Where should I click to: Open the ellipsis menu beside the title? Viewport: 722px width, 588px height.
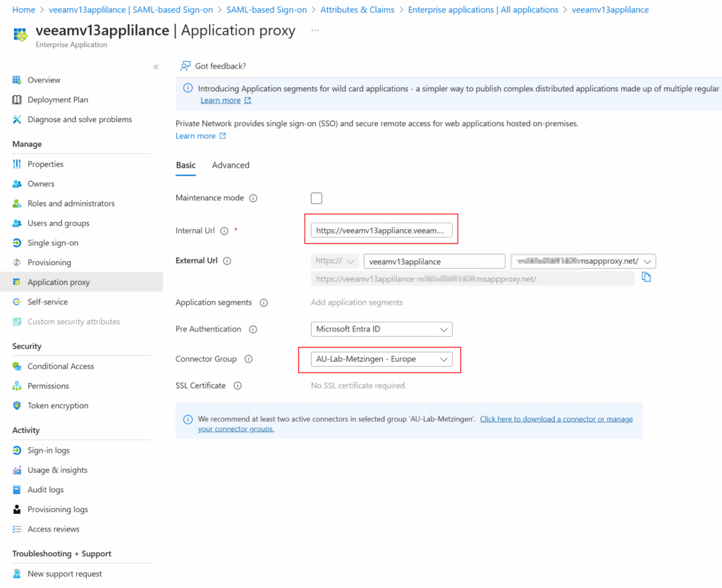tap(314, 30)
